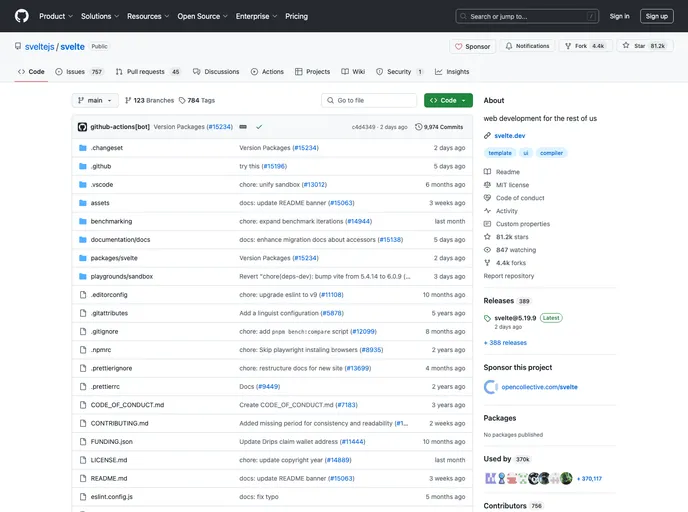688x512 pixels.
Task: Click the Sponsor heart icon
Action: pyautogui.click(x=459, y=47)
